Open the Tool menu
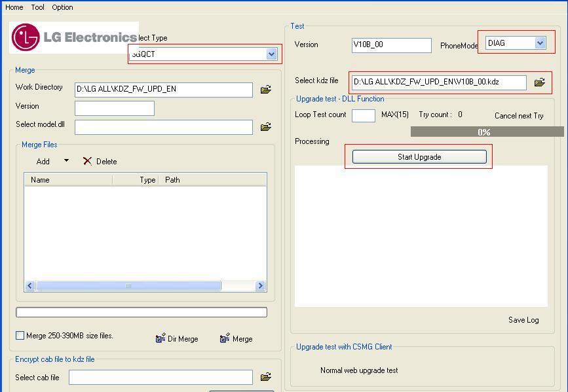 (38, 7)
